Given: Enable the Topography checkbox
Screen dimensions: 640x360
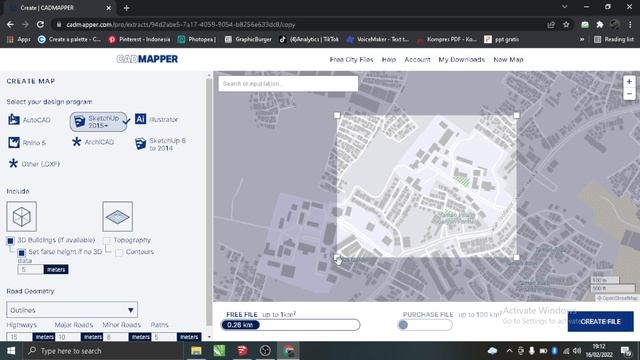Looking at the screenshot, I should click(x=107, y=240).
